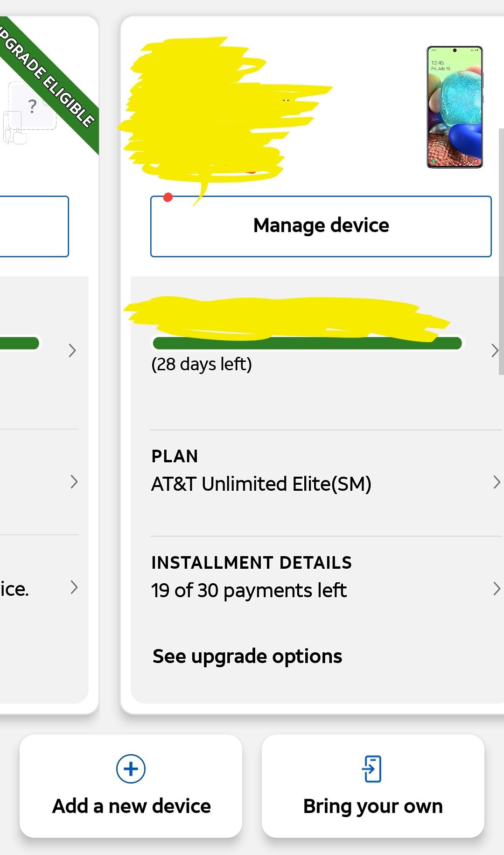The height and width of the screenshot is (855, 504).
Task: Click 19 of 30 payments left
Action: (249, 590)
